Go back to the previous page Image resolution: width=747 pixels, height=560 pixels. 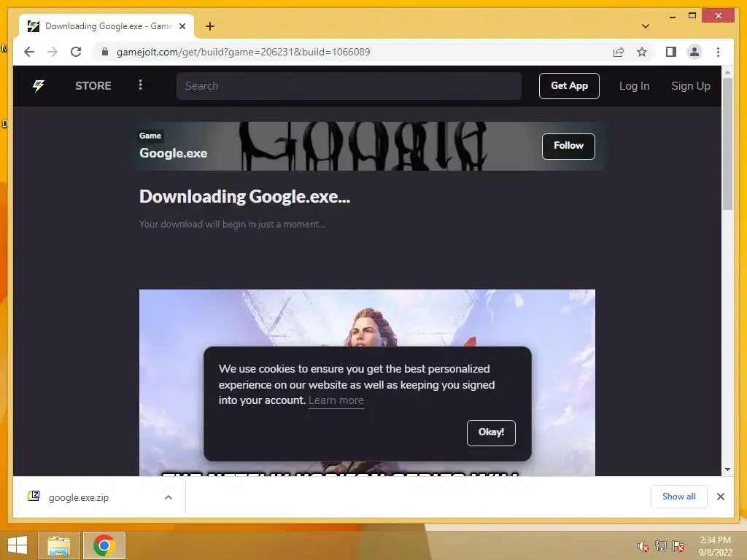[x=29, y=52]
